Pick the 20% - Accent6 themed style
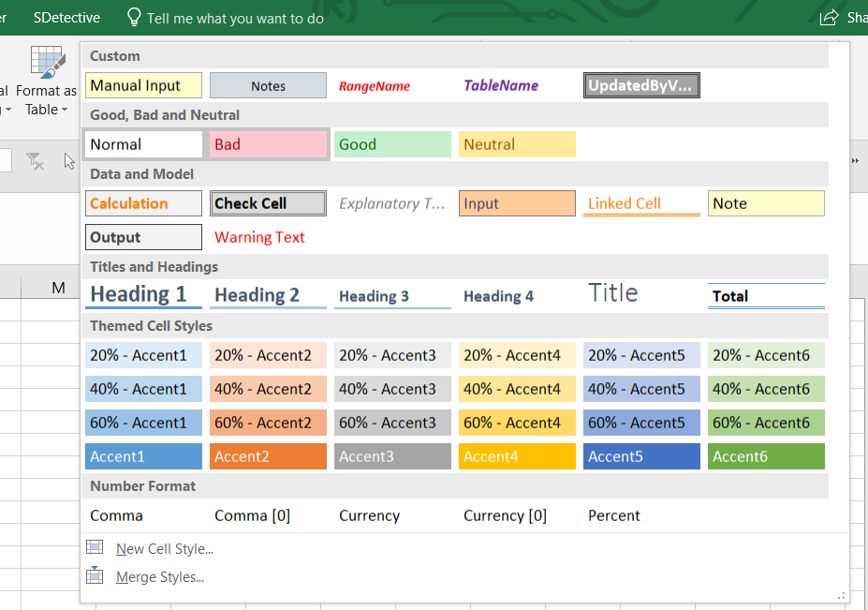 coord(766,355)
